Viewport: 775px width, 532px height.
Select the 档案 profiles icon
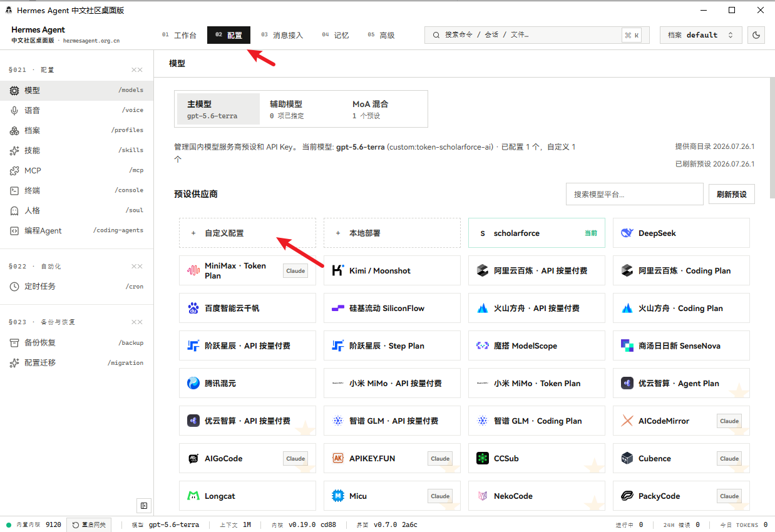[14, 130]
